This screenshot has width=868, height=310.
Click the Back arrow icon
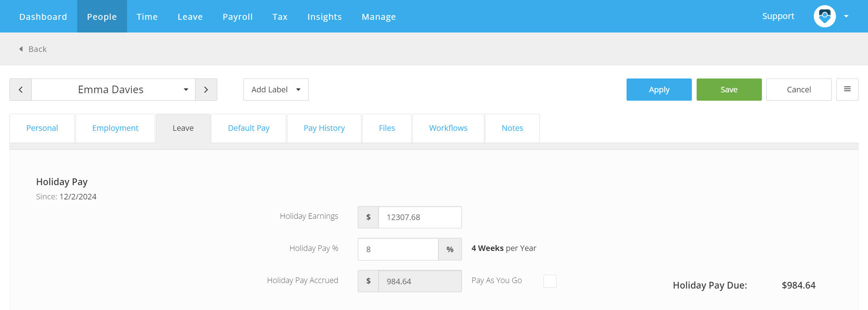(21, 49)
